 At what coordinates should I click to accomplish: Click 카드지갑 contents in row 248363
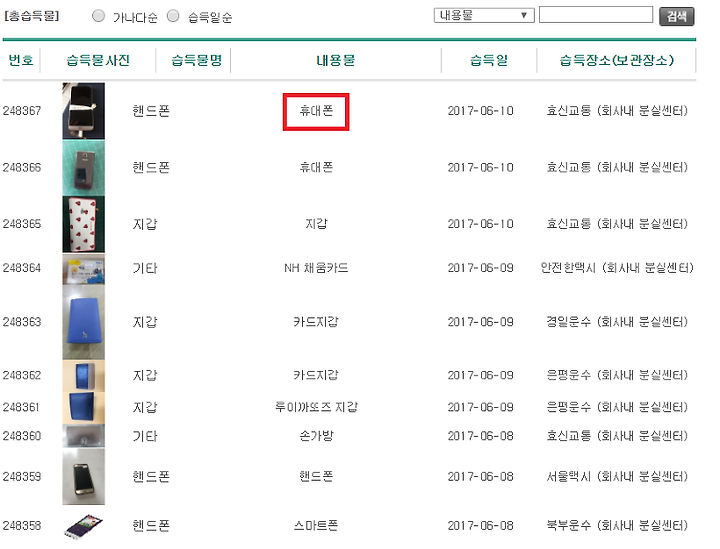(x=316, y=322)
